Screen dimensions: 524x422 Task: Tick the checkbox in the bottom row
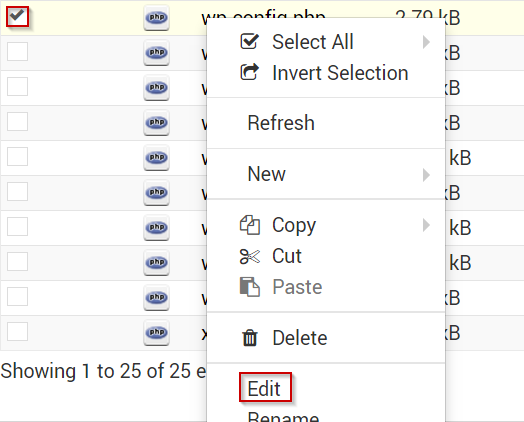(17, 331)
